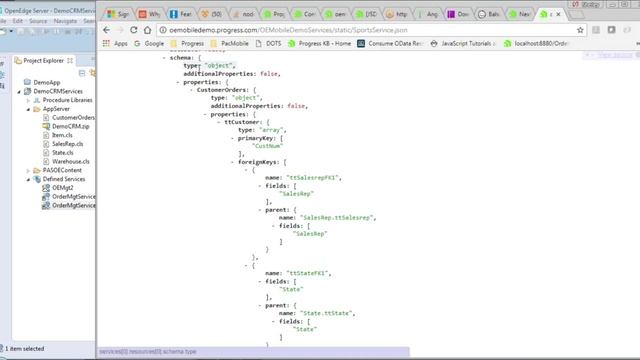Switch to the Dow browser tab
Screen dimensions: 640x360
(x=458, y=14)
